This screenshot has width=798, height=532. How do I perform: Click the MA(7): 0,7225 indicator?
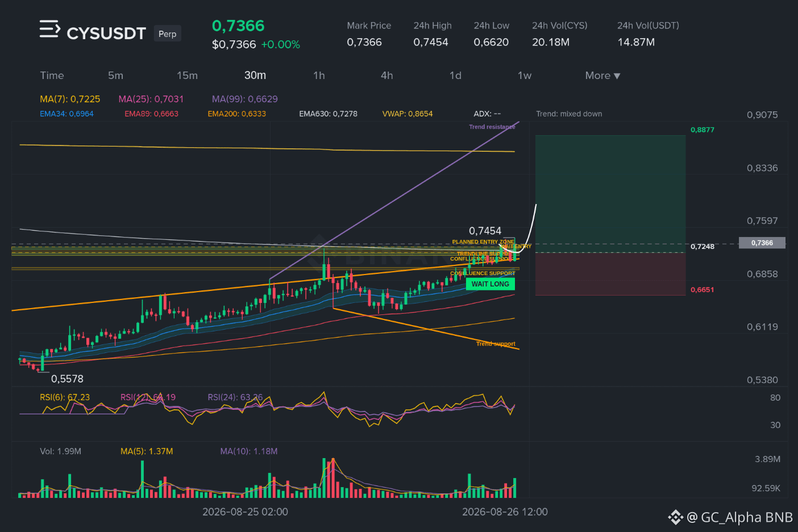point(70,99)
